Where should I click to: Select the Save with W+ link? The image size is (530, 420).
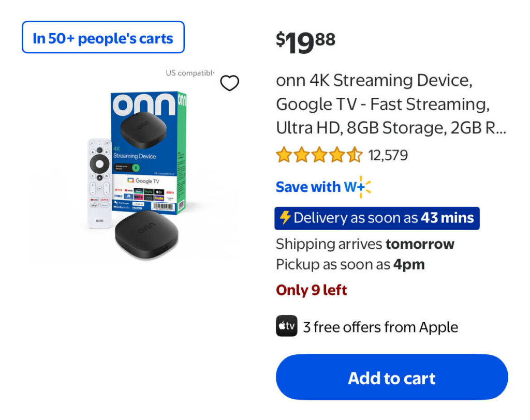[x=323, y=187]
